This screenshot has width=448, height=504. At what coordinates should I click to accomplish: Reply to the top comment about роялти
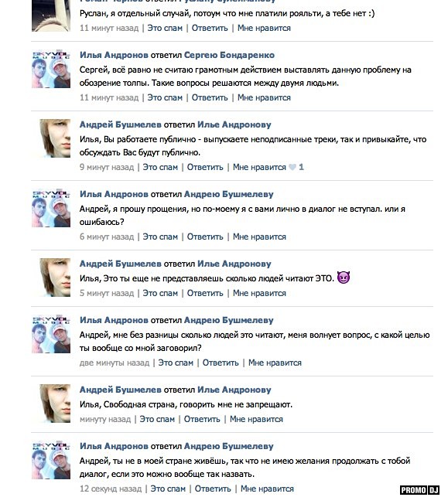pyautogui.click(x=210, y=28)
